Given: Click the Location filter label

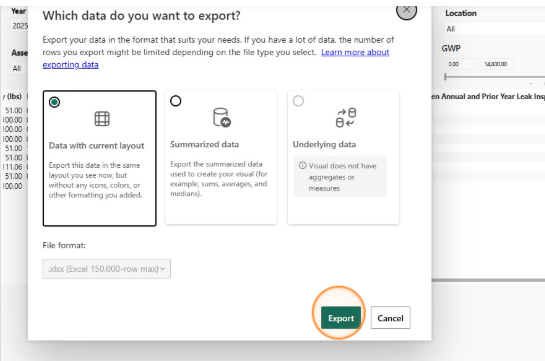Looking at the screenshot, I should [x=461, y=13].
